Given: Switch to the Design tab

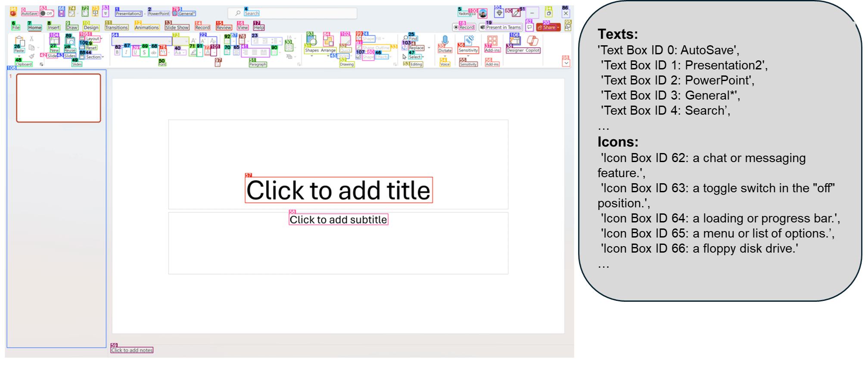Looking at the screenshot, I should 91,28.
